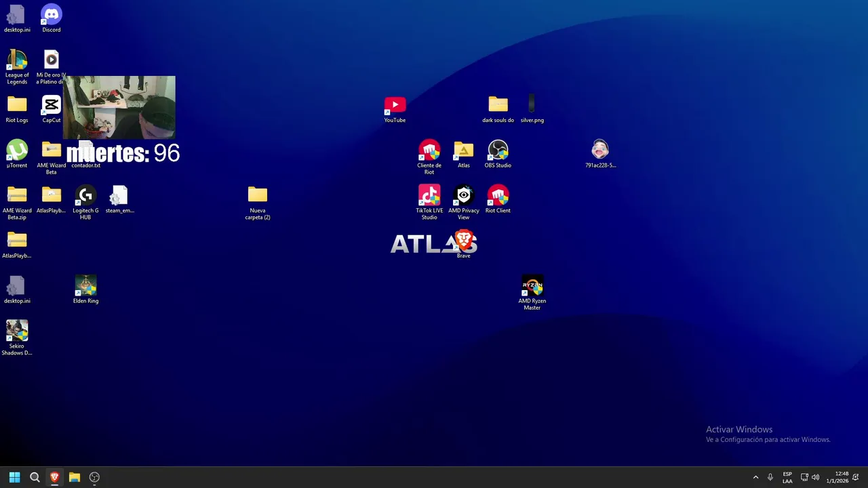The height and width of the screenshot is (488, 868).
Task: Select the Brave desktop shortcut
Action: click(x=464, y=244)
